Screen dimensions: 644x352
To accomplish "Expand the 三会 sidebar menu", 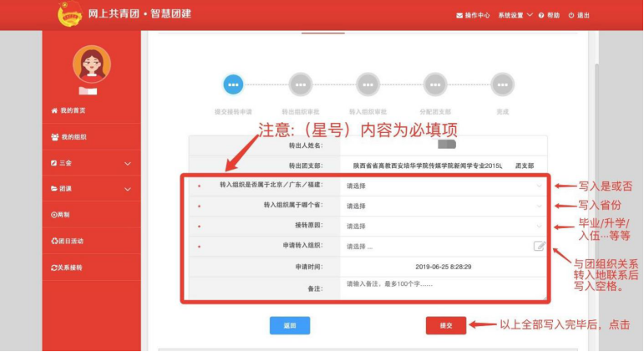I will click(x=91, y=163).
